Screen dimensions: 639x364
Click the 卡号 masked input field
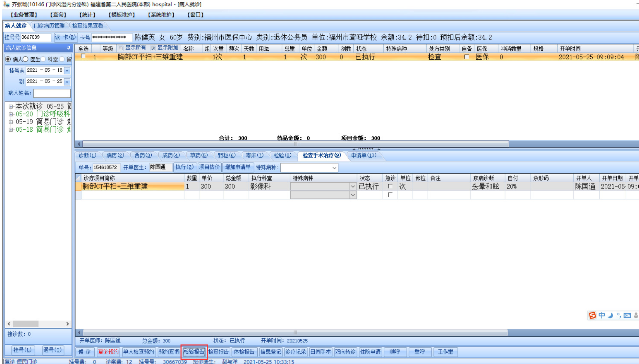coord(112,37)
